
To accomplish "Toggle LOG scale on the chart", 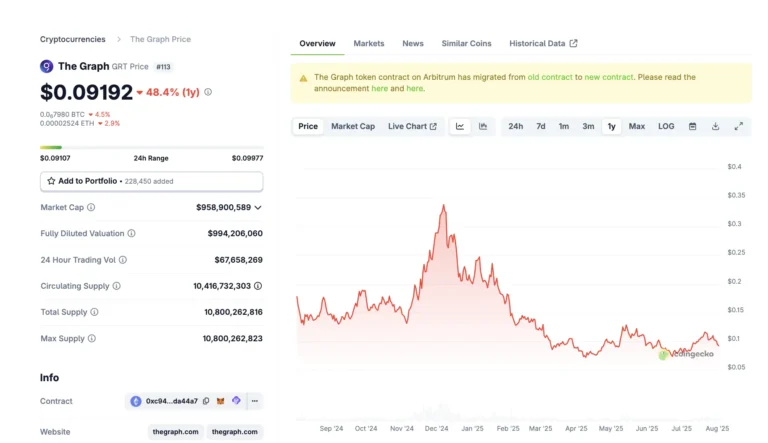I will tap(666, 126).
